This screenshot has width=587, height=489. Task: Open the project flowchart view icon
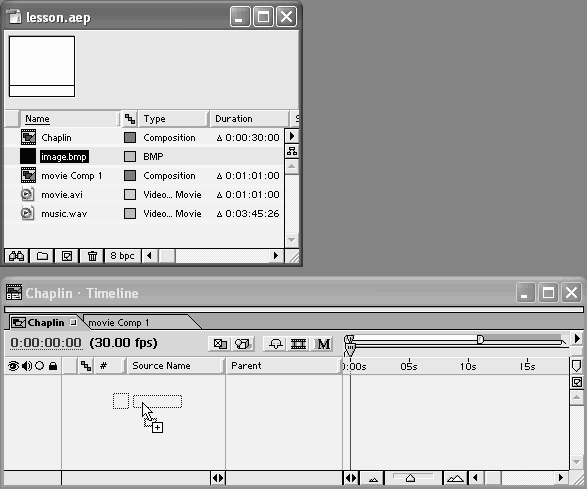[292, 151]
